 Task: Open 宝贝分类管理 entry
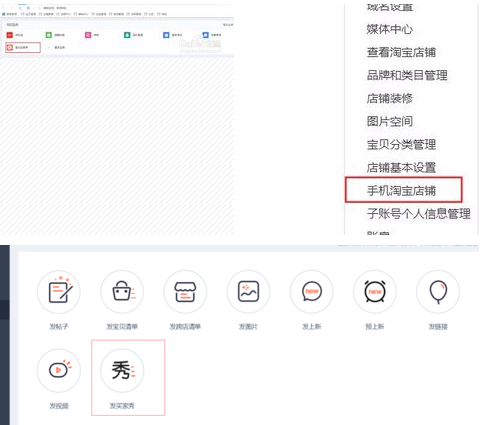tap(401, 145)
